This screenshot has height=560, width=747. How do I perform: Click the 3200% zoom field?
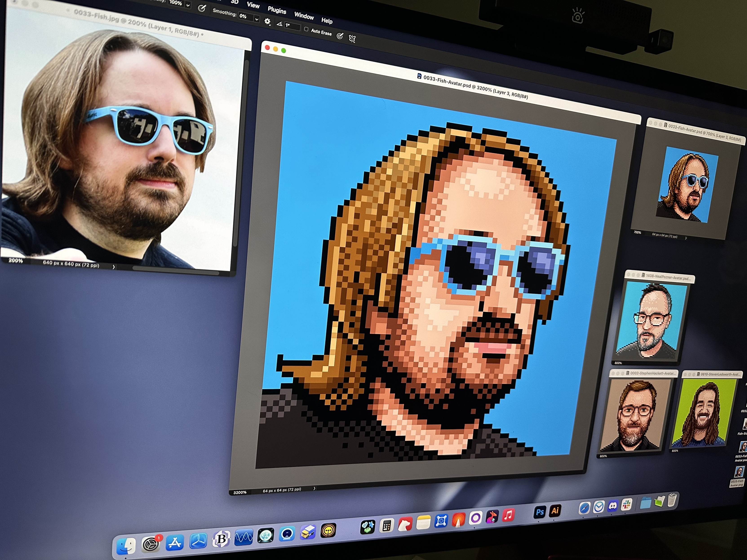coord(240,492)
